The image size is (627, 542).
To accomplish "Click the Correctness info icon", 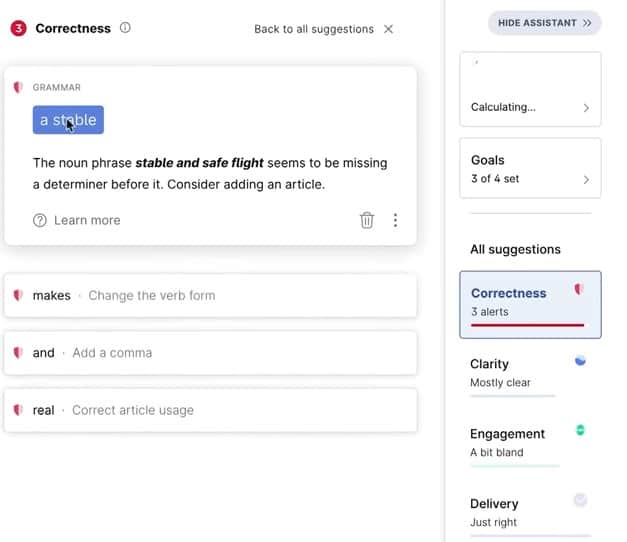I will pos(125,28).
